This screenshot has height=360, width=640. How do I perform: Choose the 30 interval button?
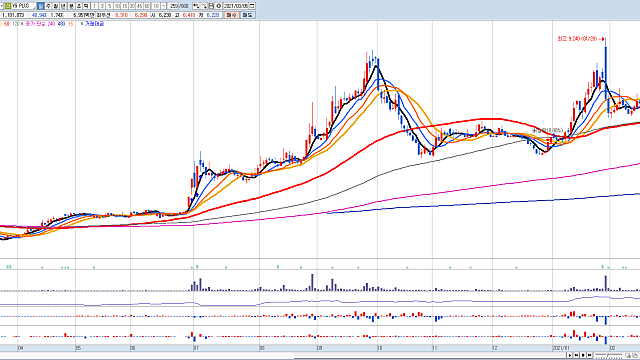point(132,6)
